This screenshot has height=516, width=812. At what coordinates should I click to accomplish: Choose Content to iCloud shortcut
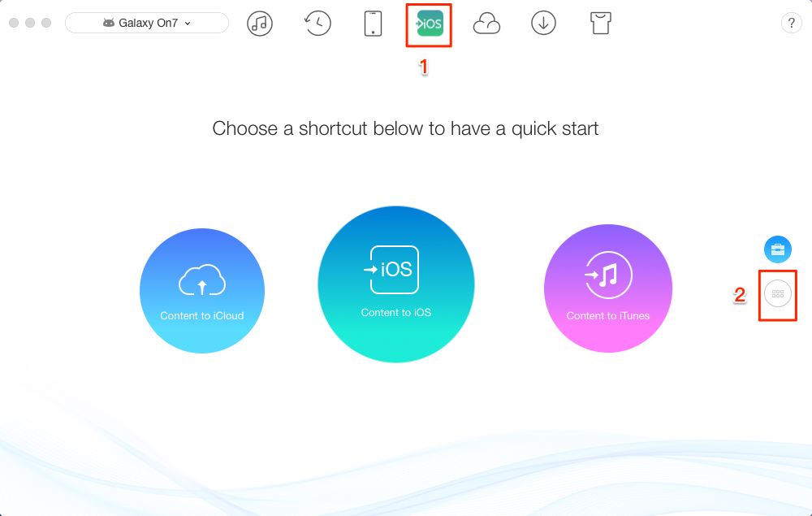click(202, 291)
